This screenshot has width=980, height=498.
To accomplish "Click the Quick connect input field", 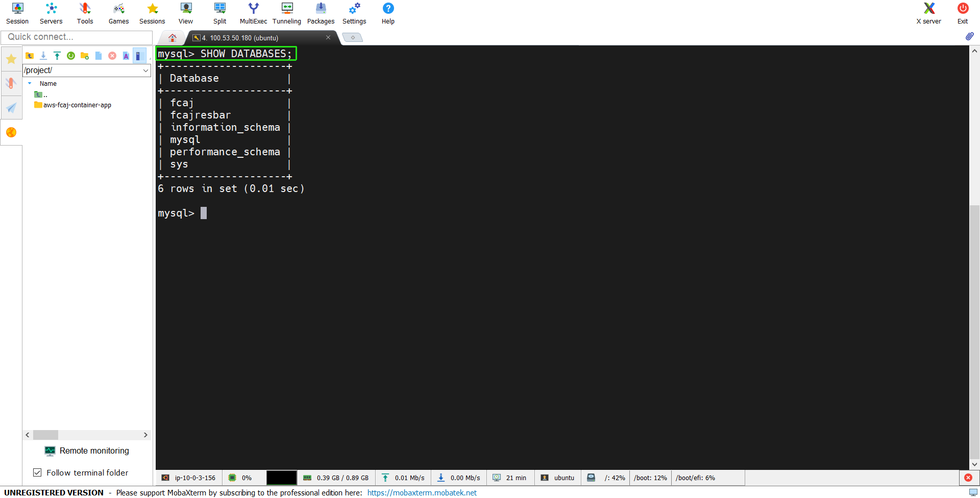I will click(x=77, y=37).
